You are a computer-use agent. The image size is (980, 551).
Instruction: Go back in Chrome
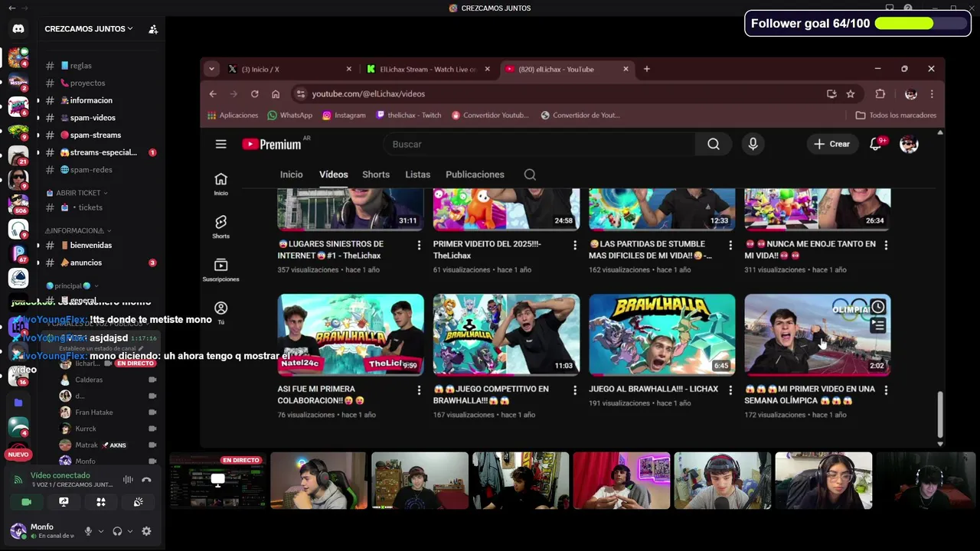213,93
